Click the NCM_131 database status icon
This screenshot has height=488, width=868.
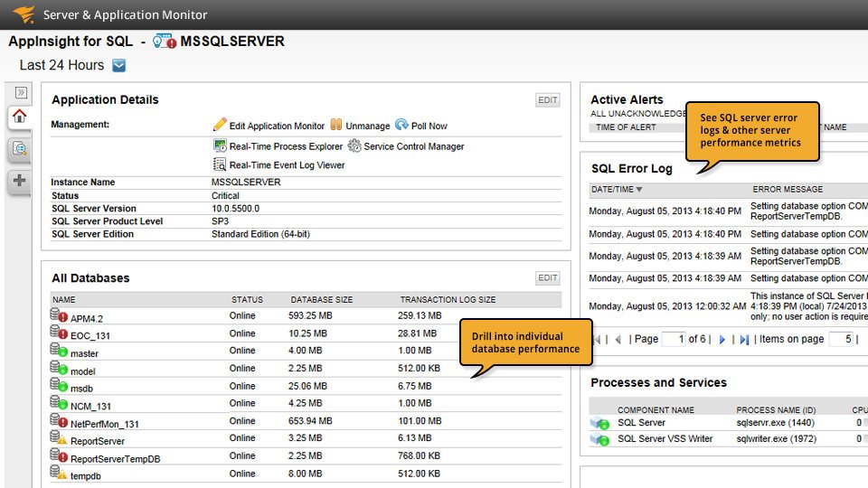59,403
